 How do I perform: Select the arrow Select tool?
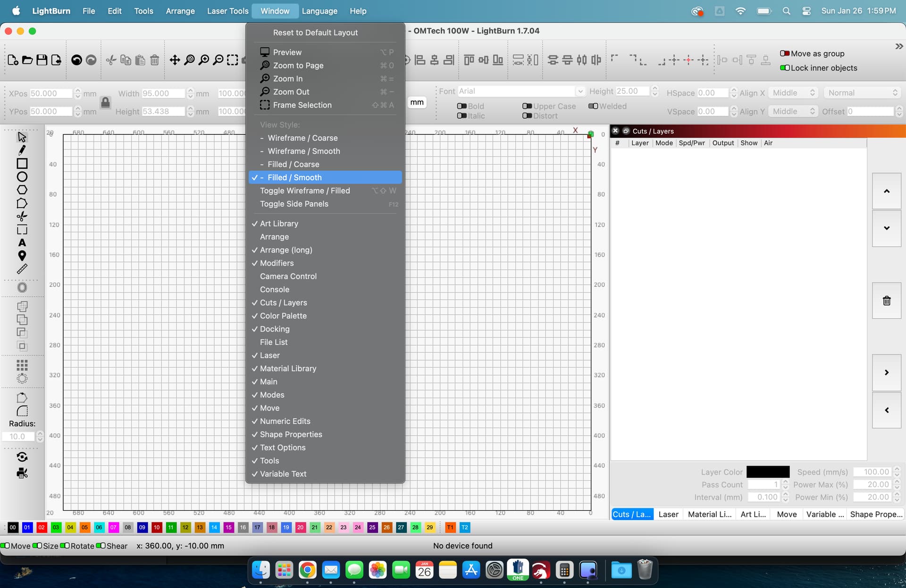tap(22, 137)
